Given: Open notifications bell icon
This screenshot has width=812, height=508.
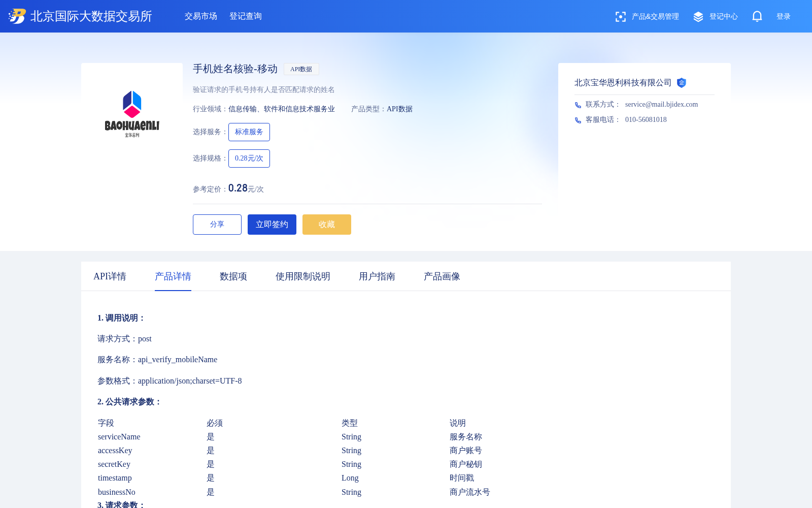Looking at the screenshot, I should (x=757, y=16).
